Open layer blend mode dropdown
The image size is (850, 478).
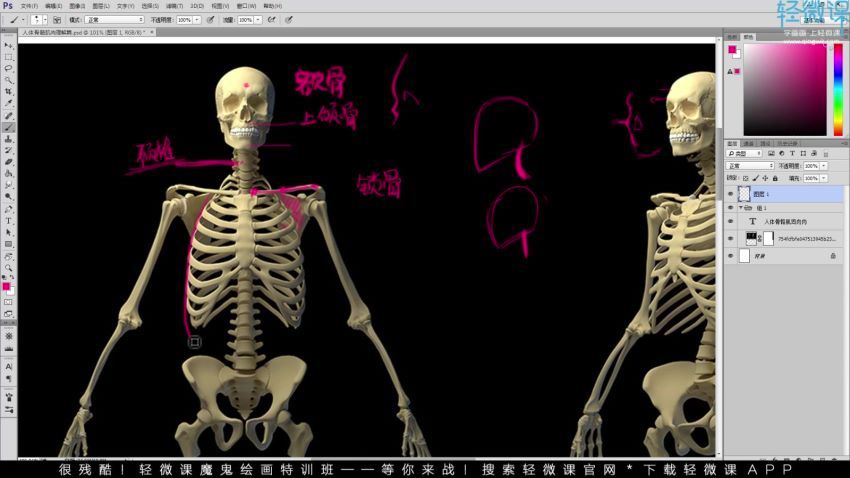click(750, 166)
